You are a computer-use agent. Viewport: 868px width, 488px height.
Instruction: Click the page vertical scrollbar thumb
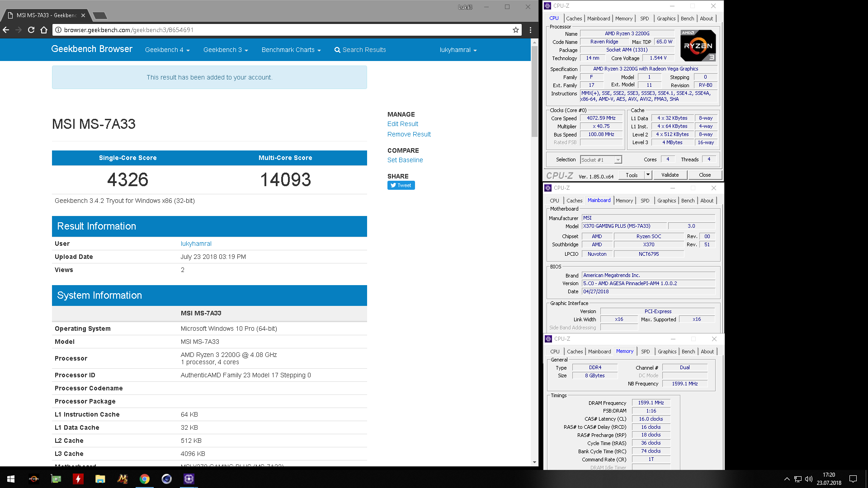click(x=534, y=92)
